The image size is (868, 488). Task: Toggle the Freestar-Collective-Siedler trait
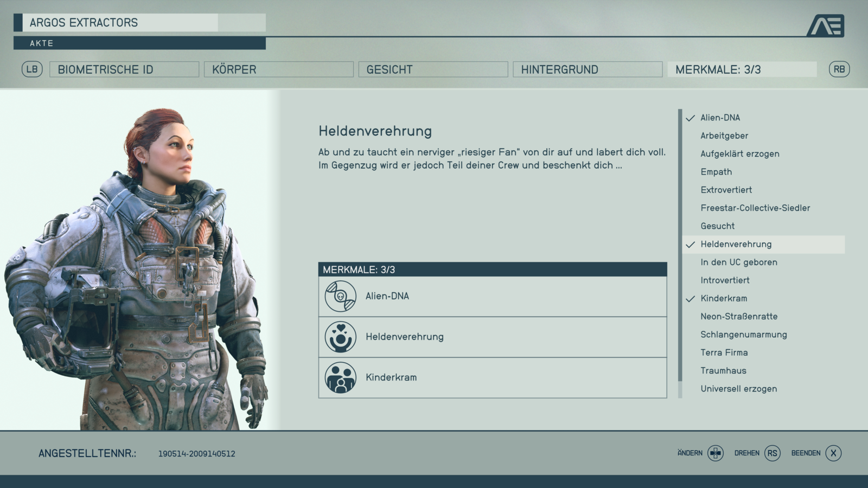coord(764,208)
